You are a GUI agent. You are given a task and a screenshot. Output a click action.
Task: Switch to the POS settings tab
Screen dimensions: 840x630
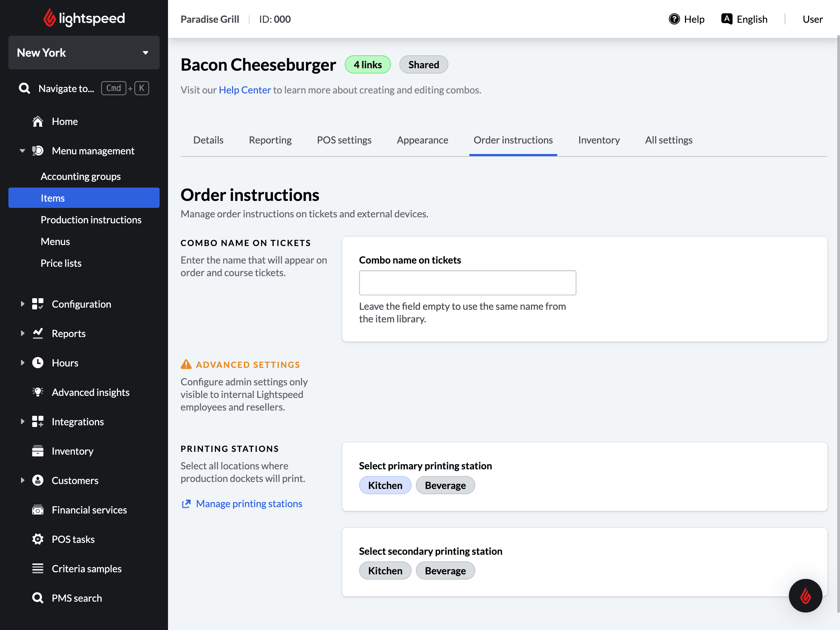click(x=344, y=140)
